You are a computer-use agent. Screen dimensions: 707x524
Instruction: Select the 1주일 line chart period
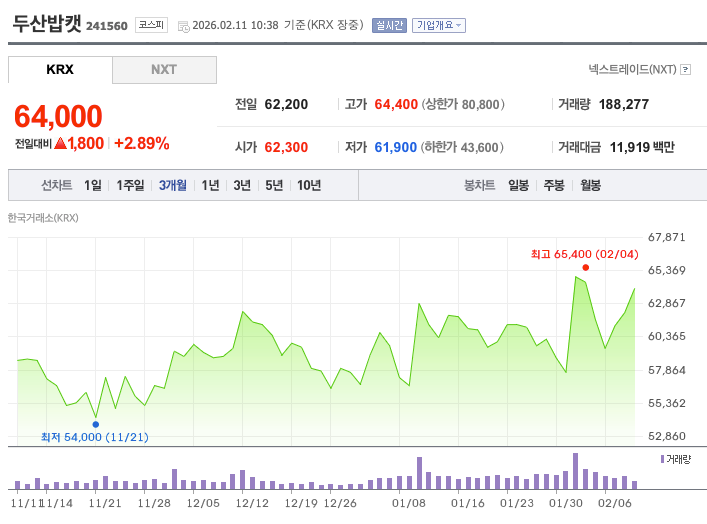pos(130,185)
